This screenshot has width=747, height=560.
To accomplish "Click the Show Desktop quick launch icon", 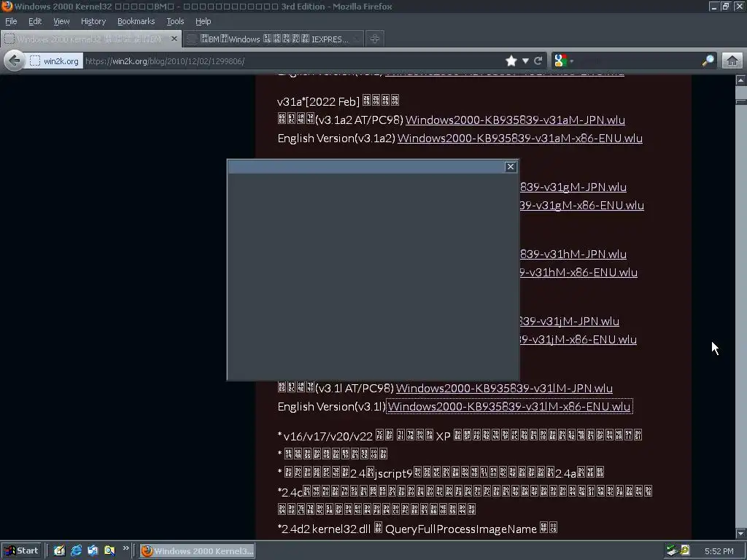I will click(59, 551).
